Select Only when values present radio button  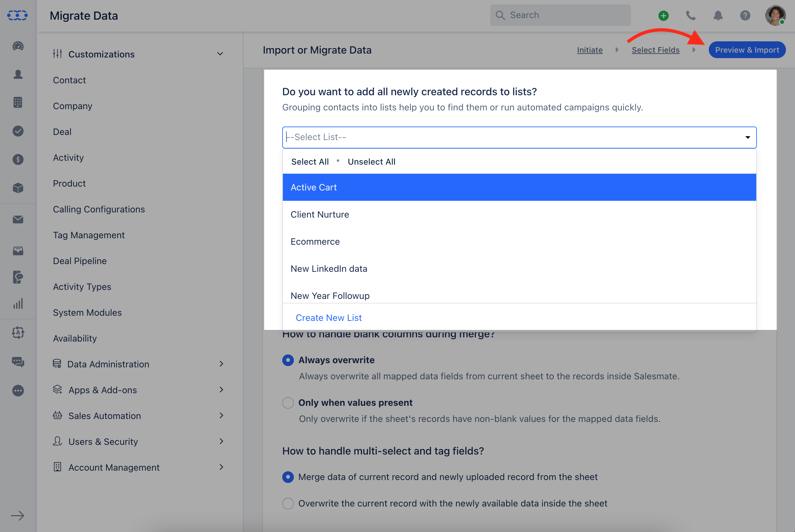coord(288,403)
